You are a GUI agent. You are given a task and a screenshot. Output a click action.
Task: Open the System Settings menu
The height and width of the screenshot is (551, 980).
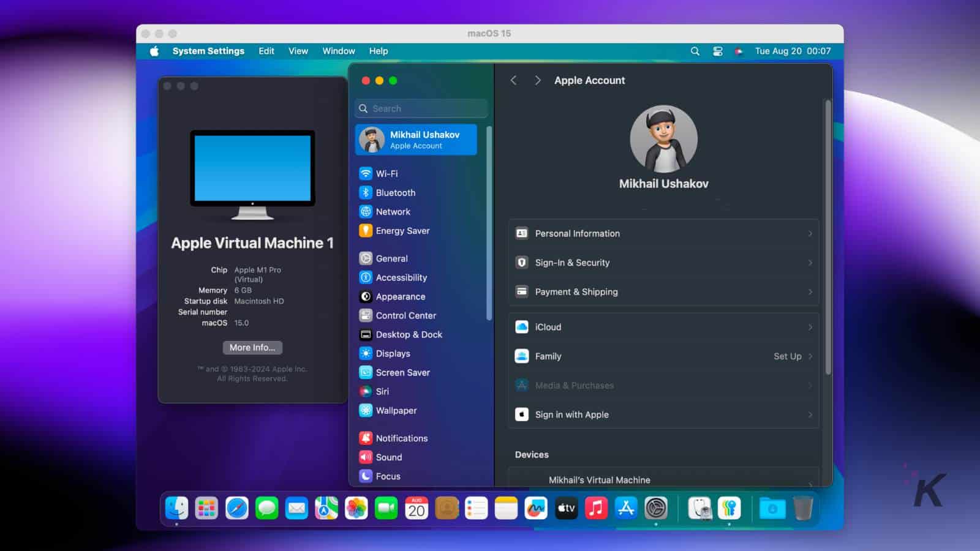(208, 51)
